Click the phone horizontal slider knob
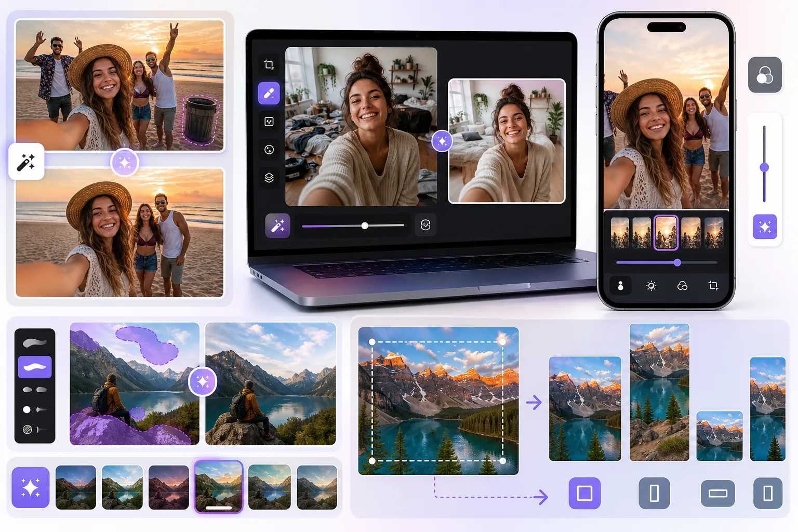 [x=677, y=262]
